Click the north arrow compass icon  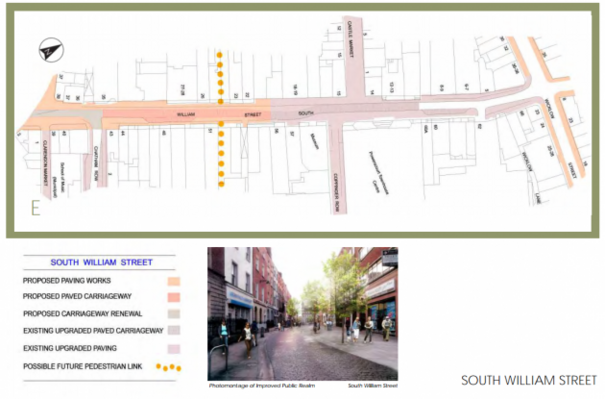(51, 50)
